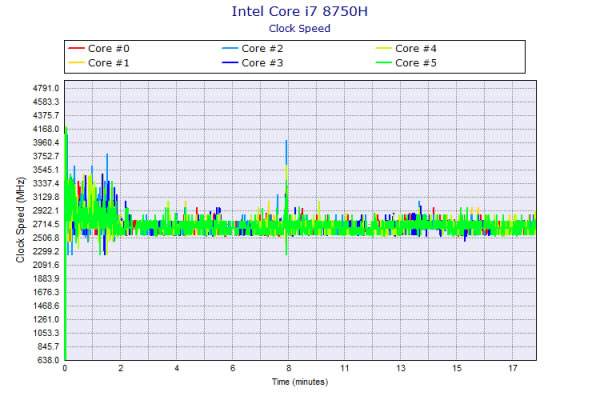Click the 2714.5 y-axis label
The image size is (600, 400).
(x=46, y=224)
